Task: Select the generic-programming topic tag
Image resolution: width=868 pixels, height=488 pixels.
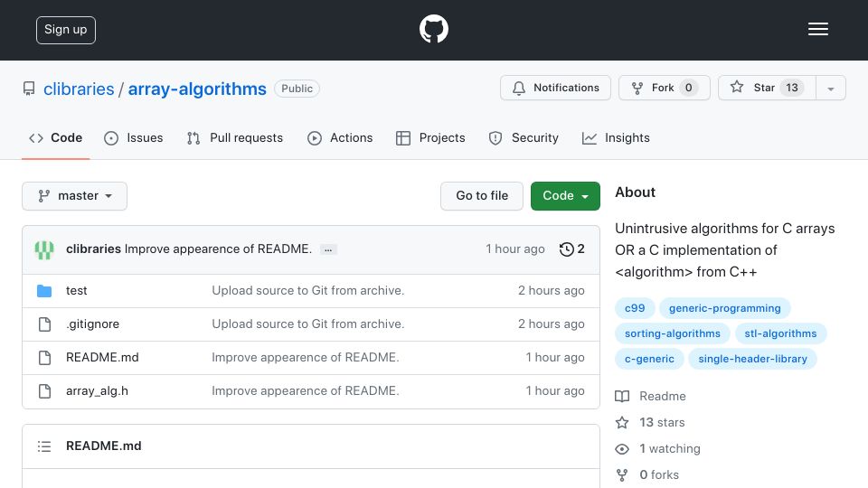Action: click(x=724, y=308)
